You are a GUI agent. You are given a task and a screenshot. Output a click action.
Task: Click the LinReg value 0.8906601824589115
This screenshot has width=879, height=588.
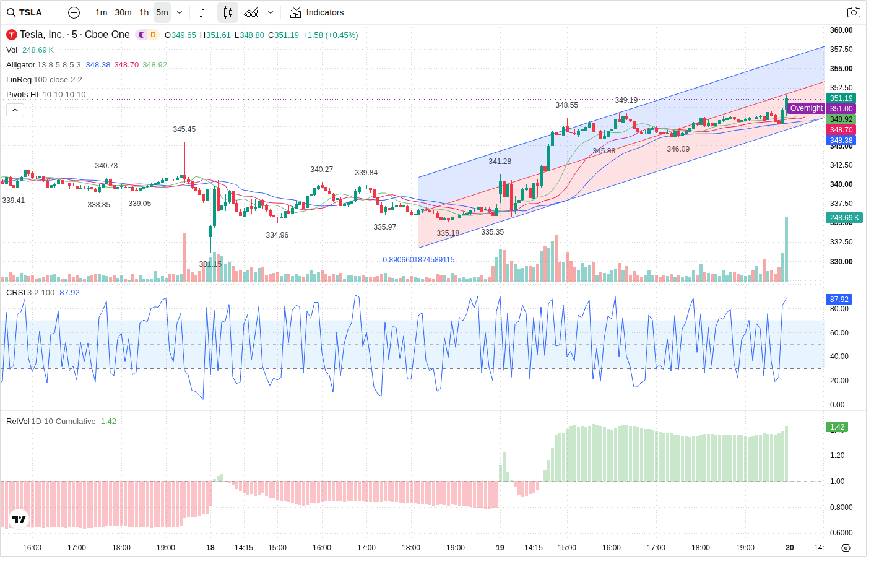[x=418, y=260]
